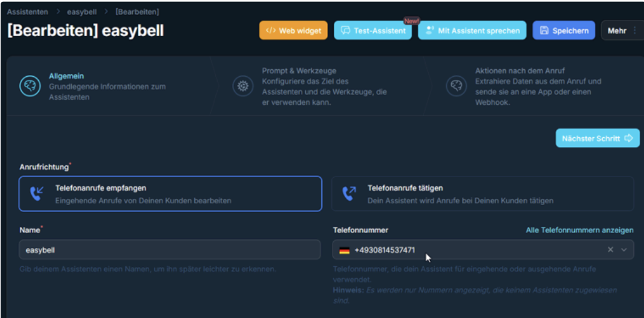Open Alle Telefonnummern anzeigen link
The height and width of the screenshot is (318, 644).
click(580, 230)
